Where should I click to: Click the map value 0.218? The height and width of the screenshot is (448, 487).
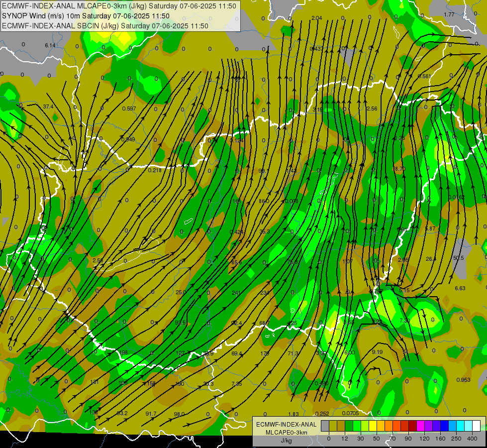(x=155, y=170)
